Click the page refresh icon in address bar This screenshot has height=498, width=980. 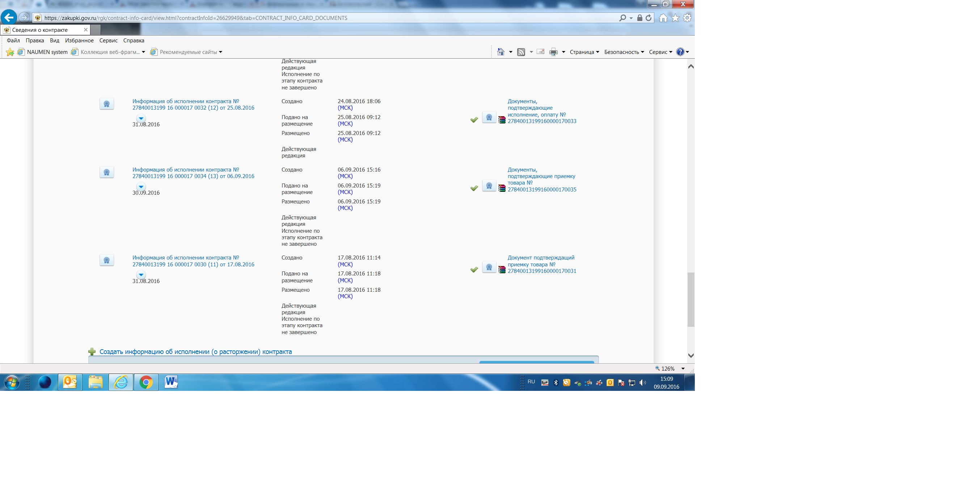click(649, 18)
